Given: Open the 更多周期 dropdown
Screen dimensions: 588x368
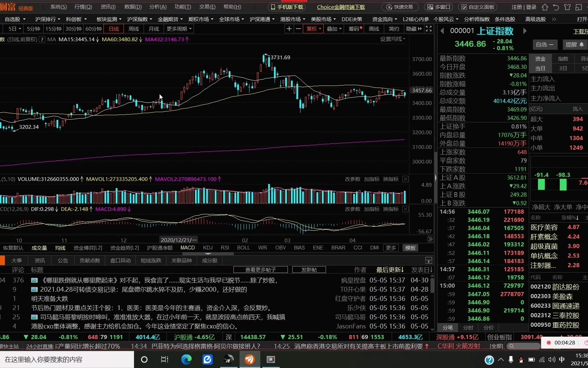Looking at the screenshot, I should (179, 29).
